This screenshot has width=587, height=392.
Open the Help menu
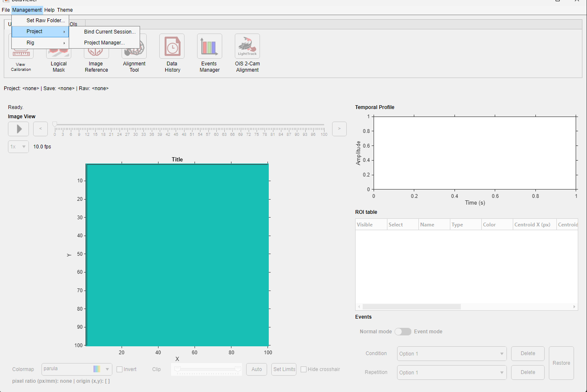(49, 10)
